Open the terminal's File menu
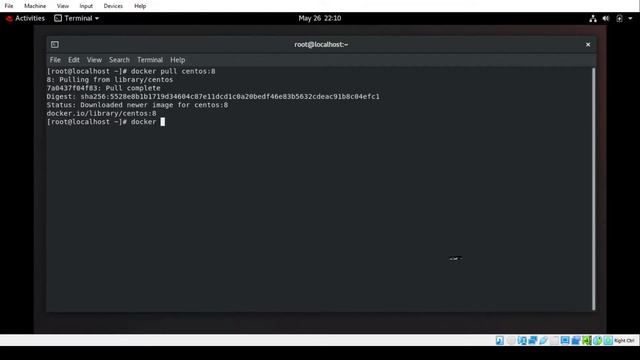Image resolution: width=640 pixels, height=360 pixels. tap(55, 60)
